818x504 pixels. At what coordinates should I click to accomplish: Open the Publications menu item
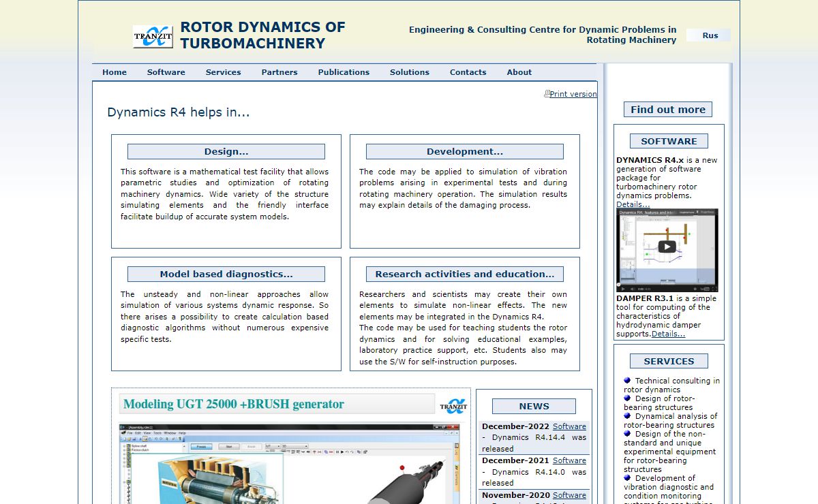click(x=344, y=72)
